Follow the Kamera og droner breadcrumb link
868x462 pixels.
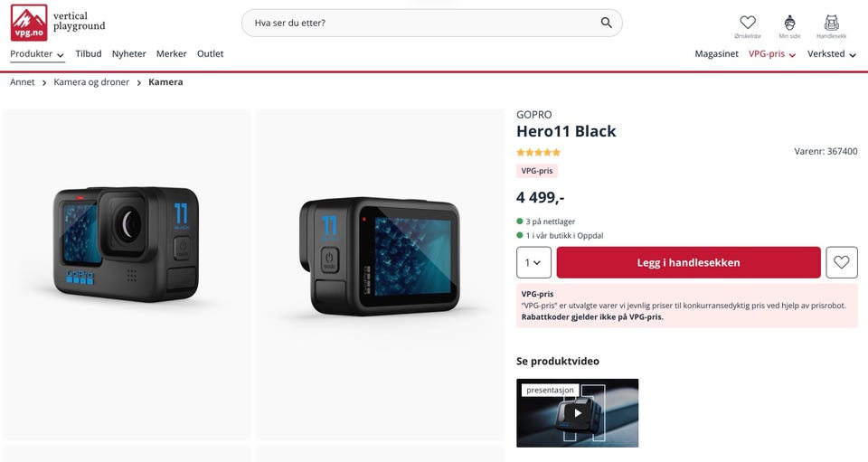91,82
